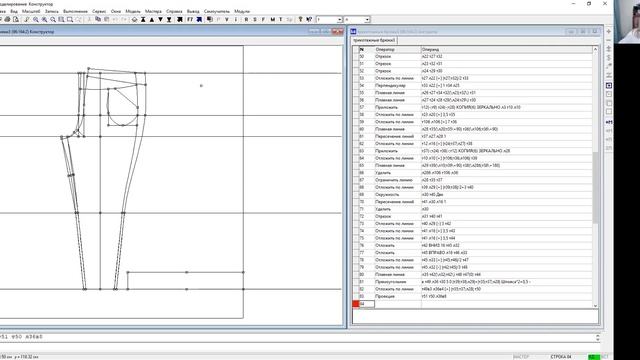Click the № column header

[x=367, y=49]
